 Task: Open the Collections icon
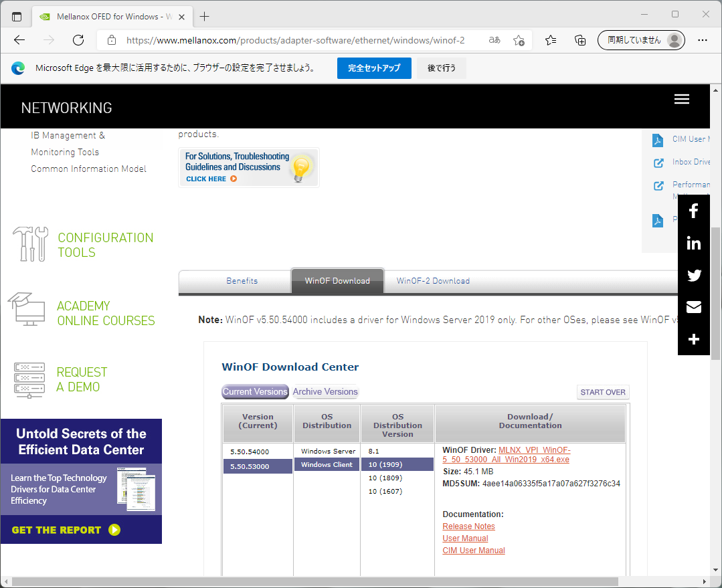pos(580,40)
